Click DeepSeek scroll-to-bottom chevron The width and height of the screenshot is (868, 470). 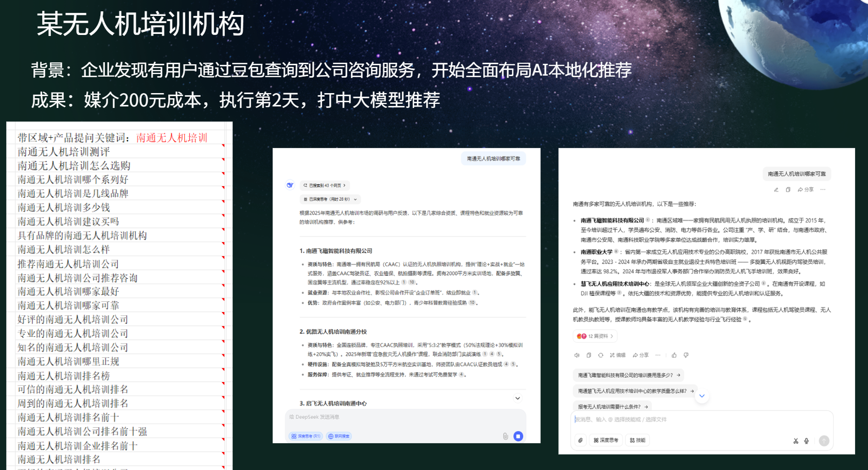click(x=518, y=398)
